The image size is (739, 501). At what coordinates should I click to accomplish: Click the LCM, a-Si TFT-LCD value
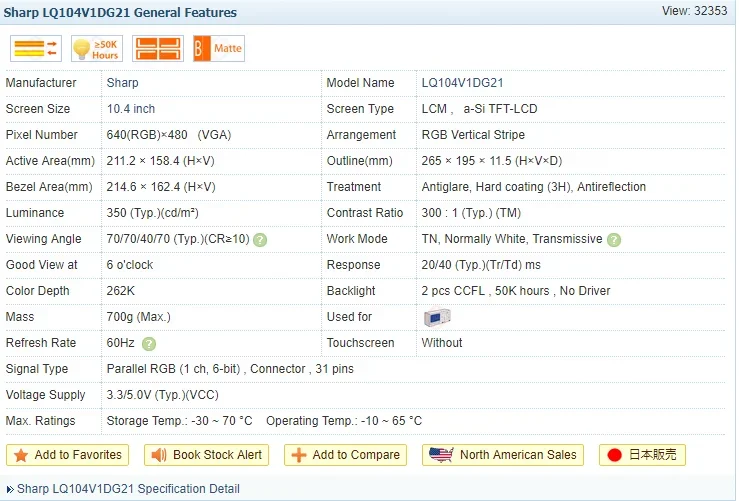[x=479, y=109]
